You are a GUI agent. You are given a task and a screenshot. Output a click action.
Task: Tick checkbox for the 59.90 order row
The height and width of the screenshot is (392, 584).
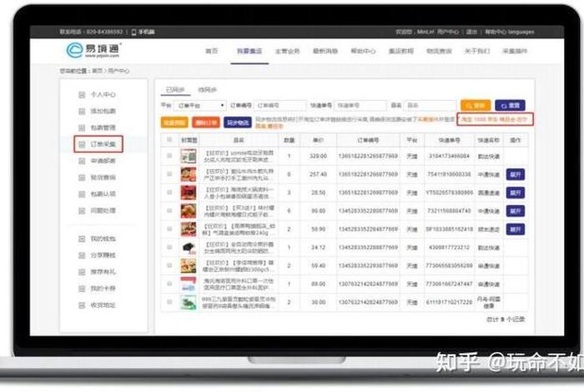click(x=169, y=229)
